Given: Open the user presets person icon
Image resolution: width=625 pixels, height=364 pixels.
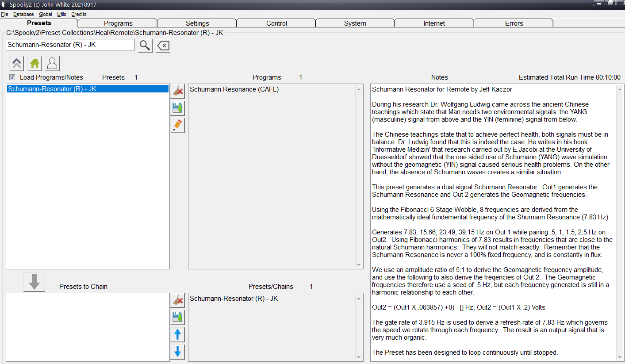Looking at the screenshot, I should click(x=52, y=64).
